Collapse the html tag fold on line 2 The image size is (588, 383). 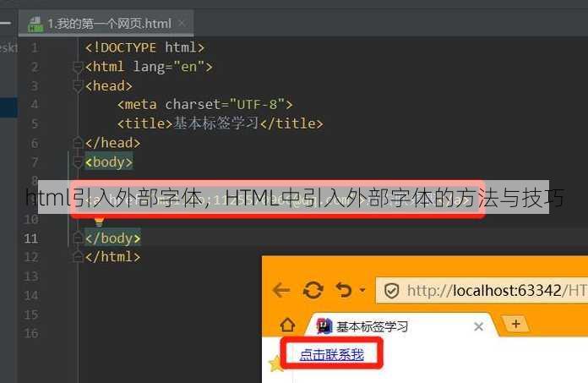[x=78, y=68]
